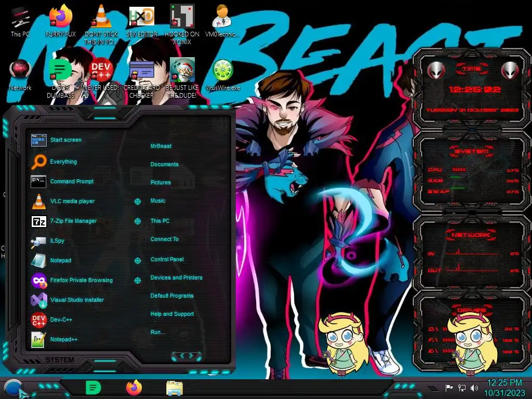
Task: Click Firefox Private Browsing mask icon
Action: pyautogui.click(x=38, y=280)
